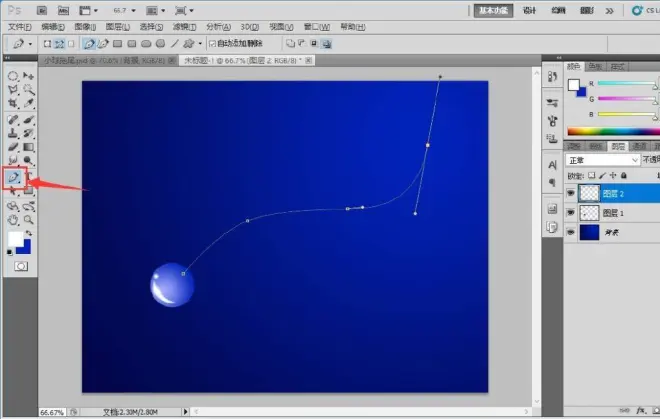The height and width of the screenshot is (419, 660).
Task: Toggle lock transparent pixels
Action: 592,175
